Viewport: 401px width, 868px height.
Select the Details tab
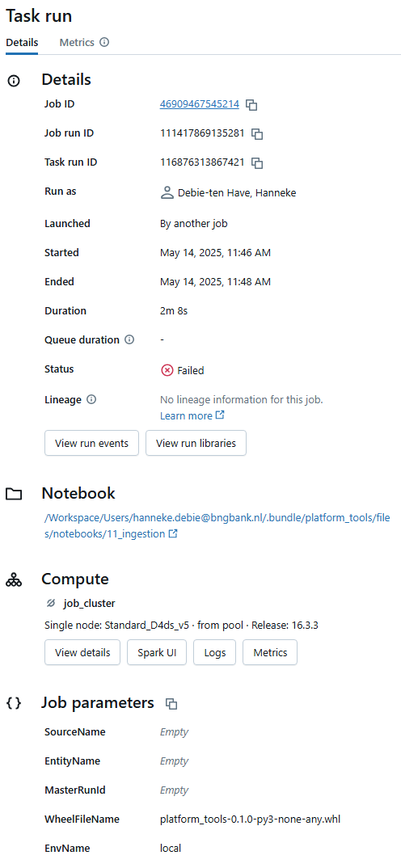(x=22, y=43)
